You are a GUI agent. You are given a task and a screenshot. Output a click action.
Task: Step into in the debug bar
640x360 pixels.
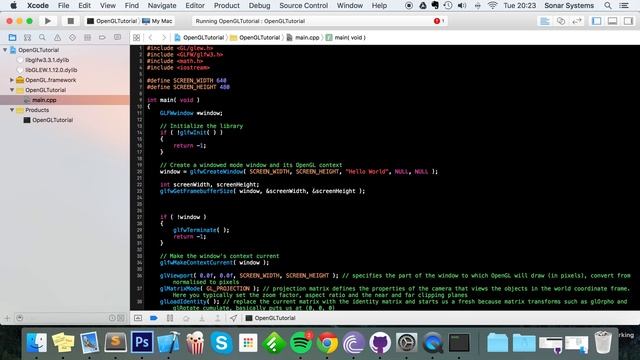202,318
